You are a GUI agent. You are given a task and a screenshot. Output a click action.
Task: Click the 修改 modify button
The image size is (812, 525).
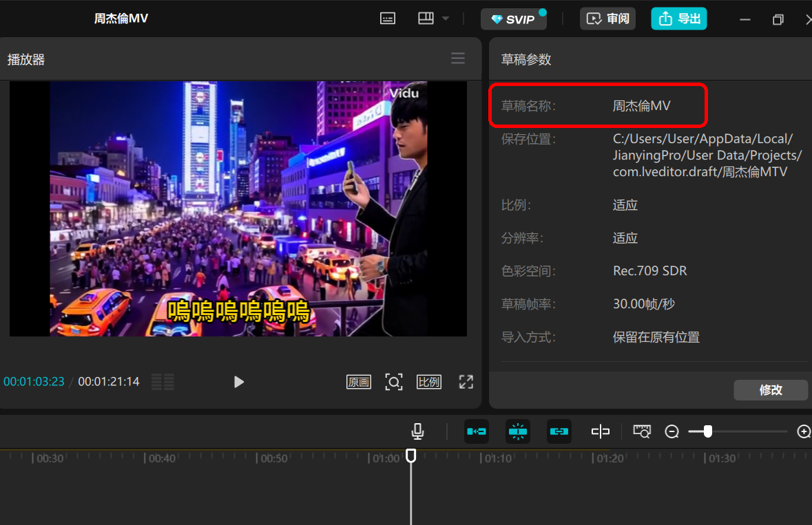(771, 390)
